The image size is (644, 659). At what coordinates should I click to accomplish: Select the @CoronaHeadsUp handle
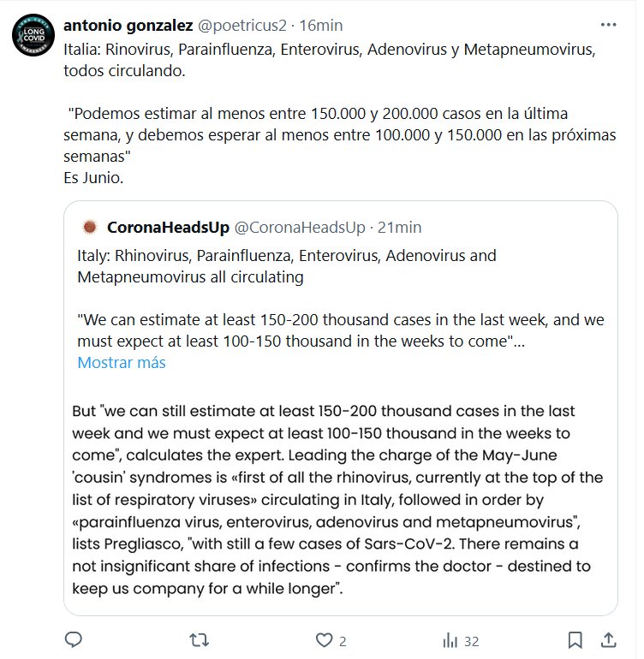point(299,227)
